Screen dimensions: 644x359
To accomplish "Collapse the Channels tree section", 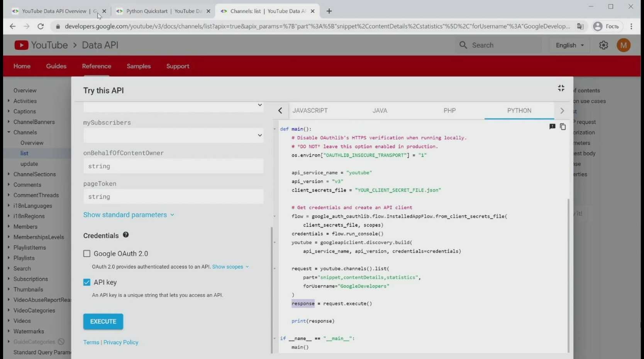I will pyautogui.click(x=8, y=132).
